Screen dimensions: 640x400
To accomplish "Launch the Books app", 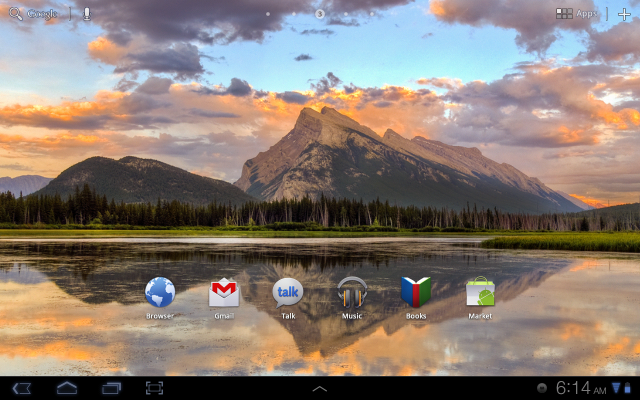I will [x=416, y=298].
